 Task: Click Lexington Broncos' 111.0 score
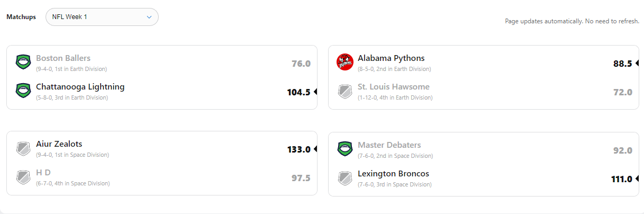[621, 179]
